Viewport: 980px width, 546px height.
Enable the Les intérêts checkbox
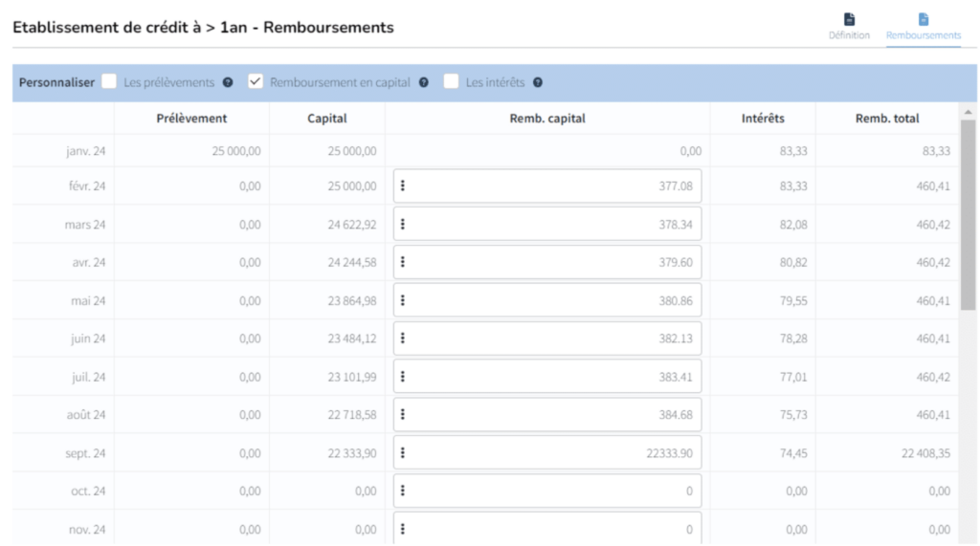[451, 82]
